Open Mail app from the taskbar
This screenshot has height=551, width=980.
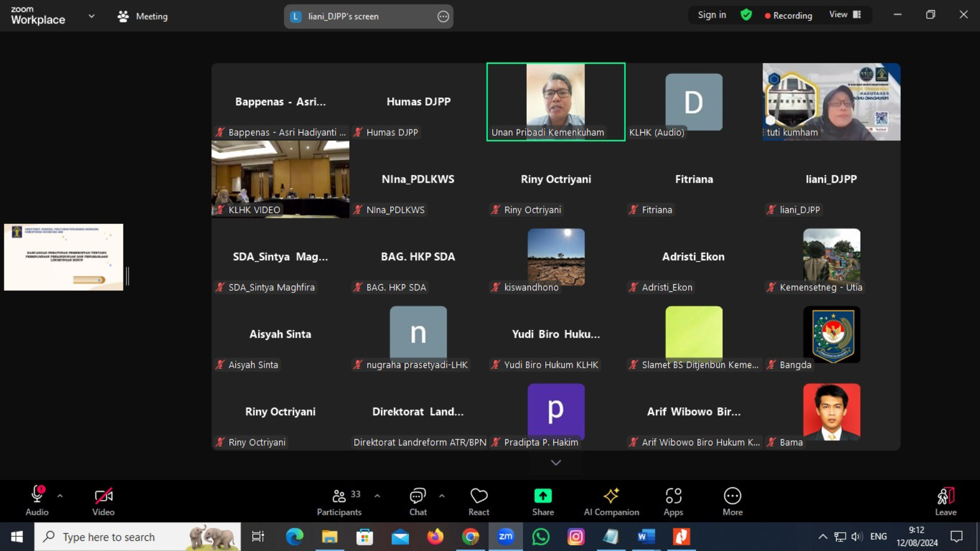point(400,537)
